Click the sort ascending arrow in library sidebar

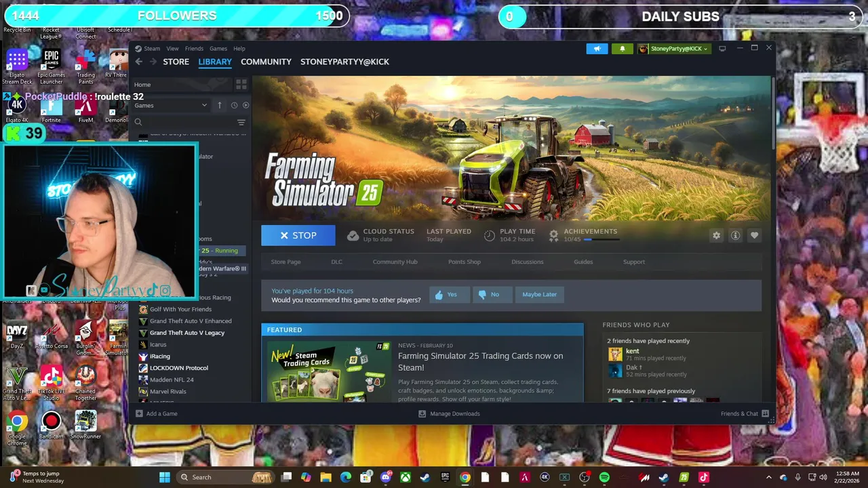[219, 105]
